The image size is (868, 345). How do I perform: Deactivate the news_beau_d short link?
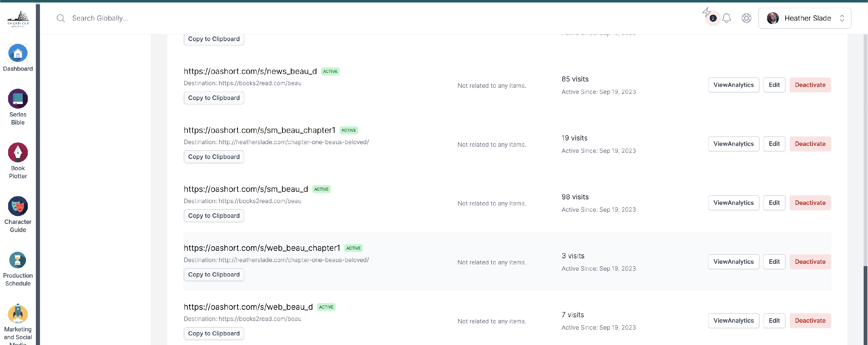pyautogui.click(x=810, y=85)
